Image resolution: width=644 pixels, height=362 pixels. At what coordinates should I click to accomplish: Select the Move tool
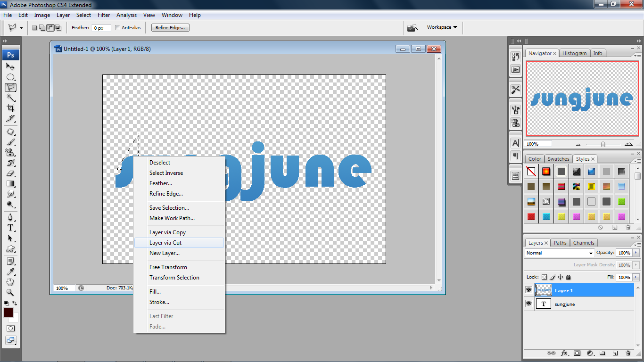tap(10, 66)
